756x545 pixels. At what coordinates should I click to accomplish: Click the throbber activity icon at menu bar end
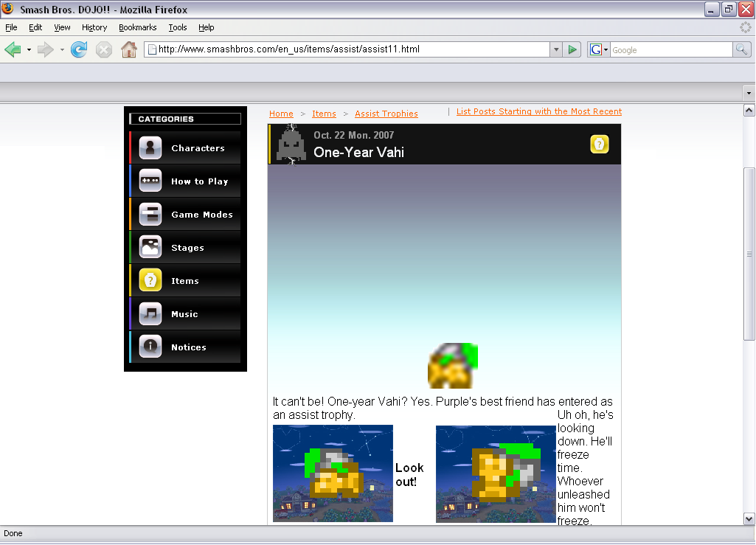click(746, 27)
